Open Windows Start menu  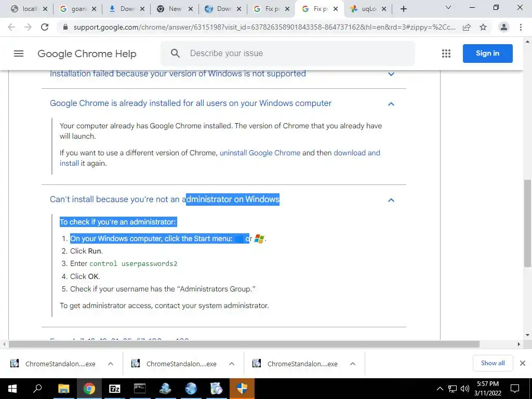[12, 389]
